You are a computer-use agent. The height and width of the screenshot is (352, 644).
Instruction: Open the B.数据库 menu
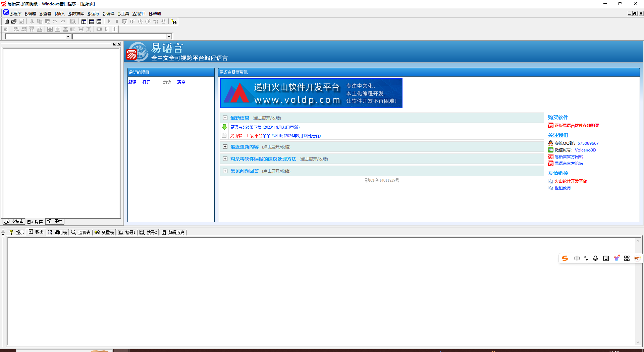point(76,14)
